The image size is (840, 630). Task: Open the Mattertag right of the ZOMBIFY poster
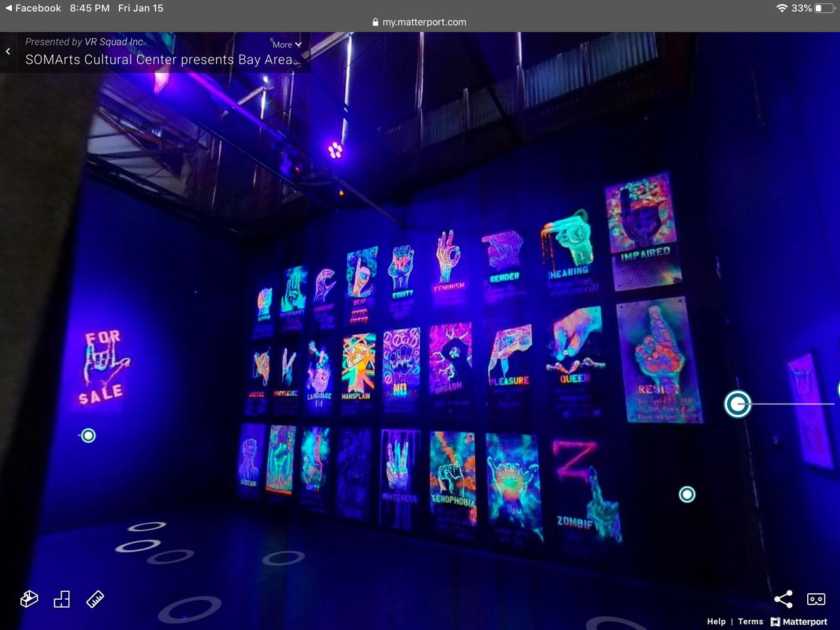pos(687,494)
